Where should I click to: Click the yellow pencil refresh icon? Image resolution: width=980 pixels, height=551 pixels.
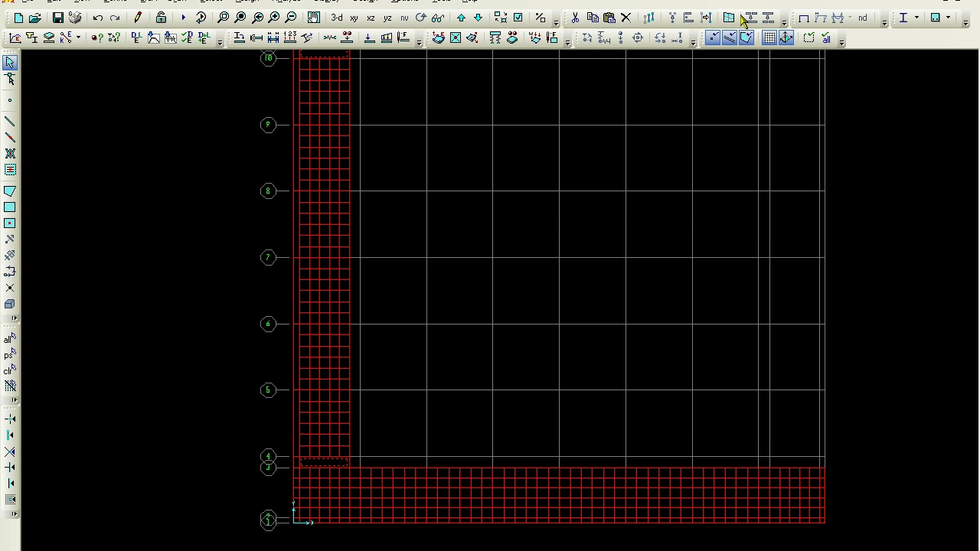(x=138, y=18)
